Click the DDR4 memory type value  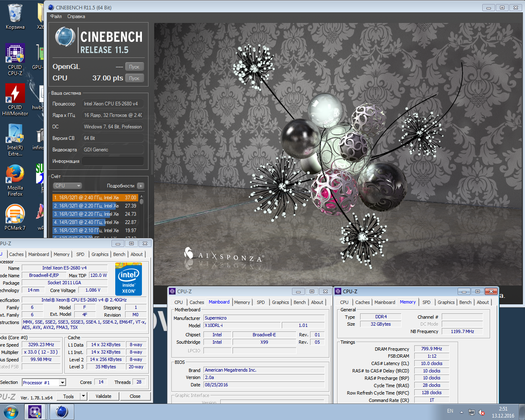click(381, 317)
